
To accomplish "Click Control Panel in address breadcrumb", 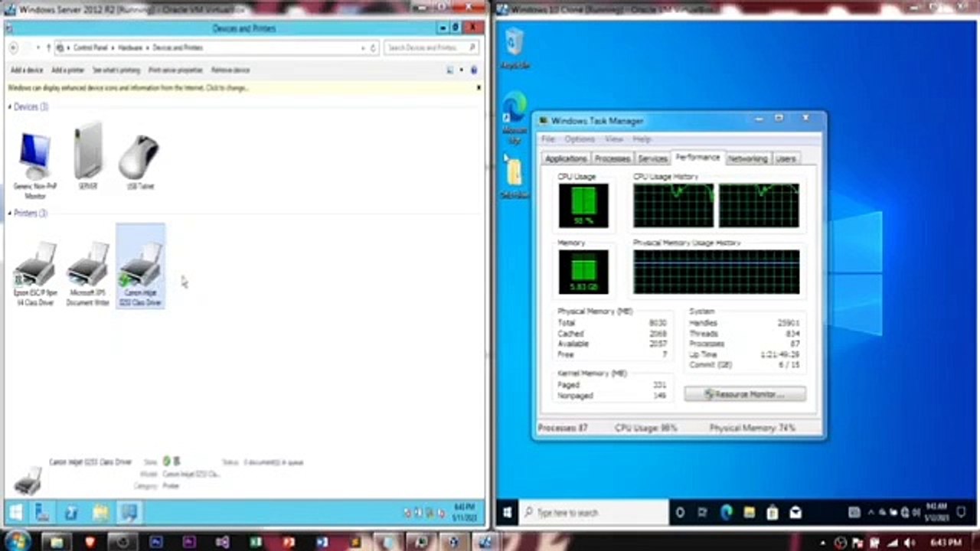I will (x=90, y=47).
